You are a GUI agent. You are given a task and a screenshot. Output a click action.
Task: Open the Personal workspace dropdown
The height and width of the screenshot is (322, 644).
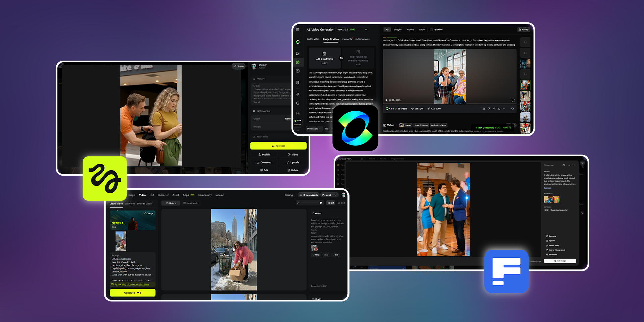pyautogui.click(x=329, y=195)
